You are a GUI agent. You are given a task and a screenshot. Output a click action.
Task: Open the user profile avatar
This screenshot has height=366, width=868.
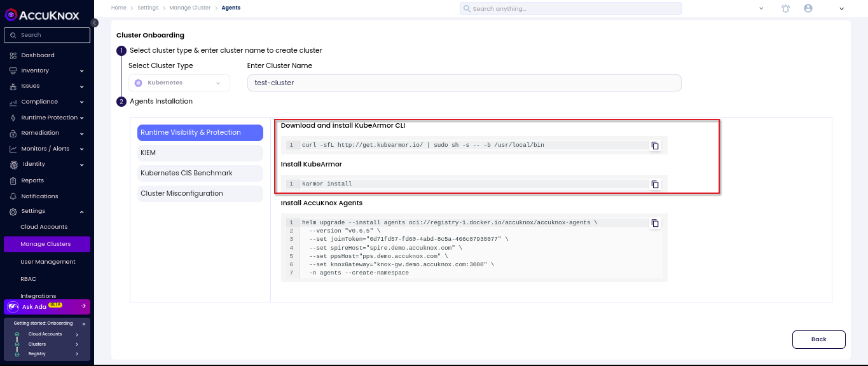coord(808,8)
